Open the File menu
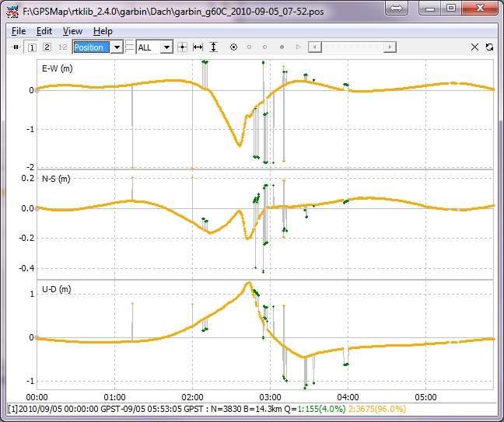This screenshot has width=504, height=422. click(x=19, y=31)
